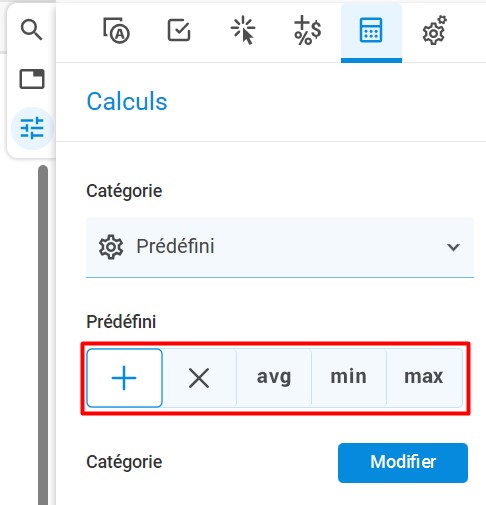This screenshot has height=505, width=486.
Task: Select the calculator Calculs tab
Action: coord(371,32)
